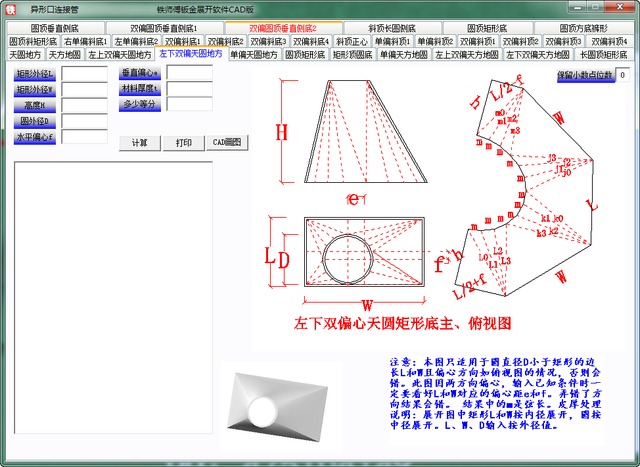Screen dimensions: 640x467
Task: Click the 材料厚度t label button
Action: click(x=140, y=88)
